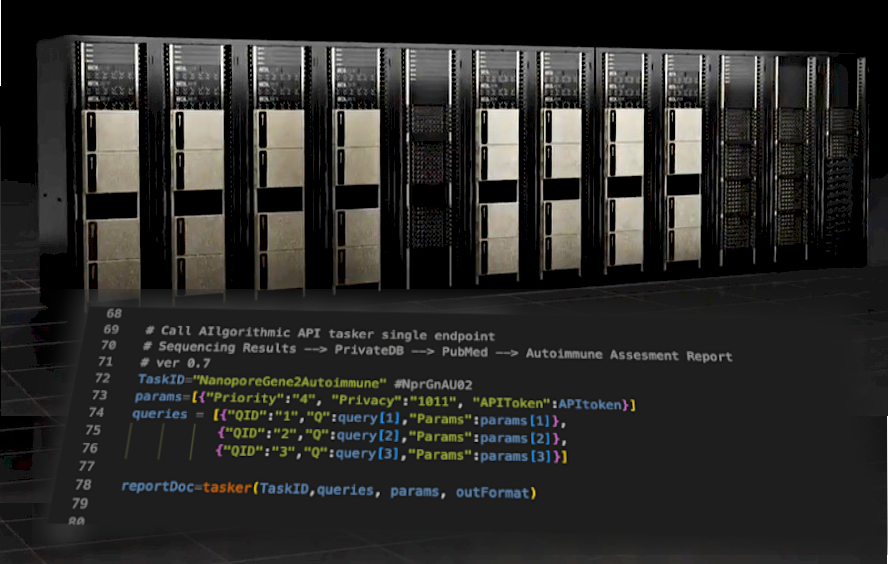This screenshot has width=888, height=564.
Task: Select line number 79 in the gutter
Action: tap(80, 503)
